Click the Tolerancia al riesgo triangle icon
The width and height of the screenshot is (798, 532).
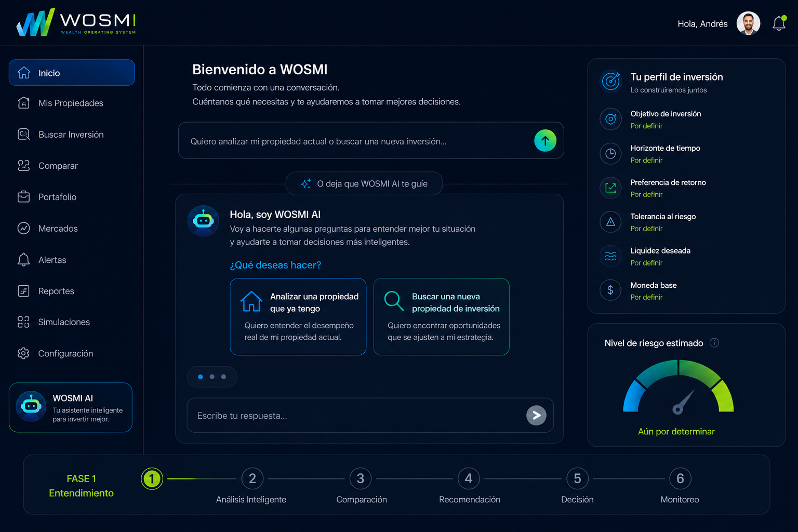pyautogui.click(x=610, y=222)
